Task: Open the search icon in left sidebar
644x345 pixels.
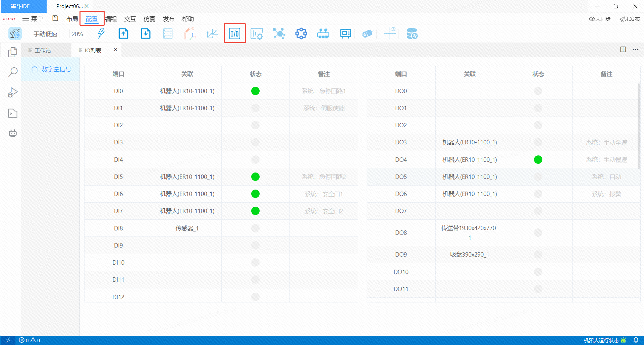Action: point(13,72)
